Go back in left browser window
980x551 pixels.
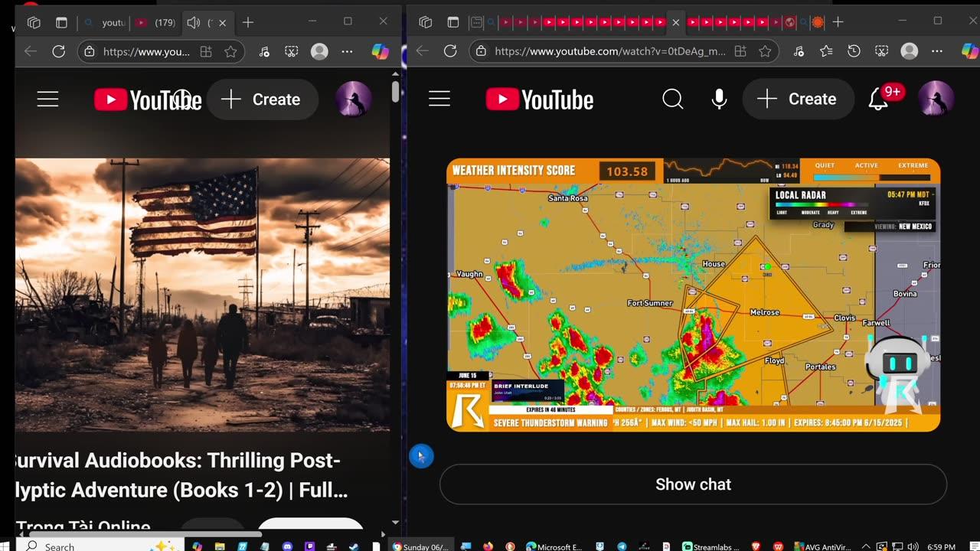click(x=31, y=51)
